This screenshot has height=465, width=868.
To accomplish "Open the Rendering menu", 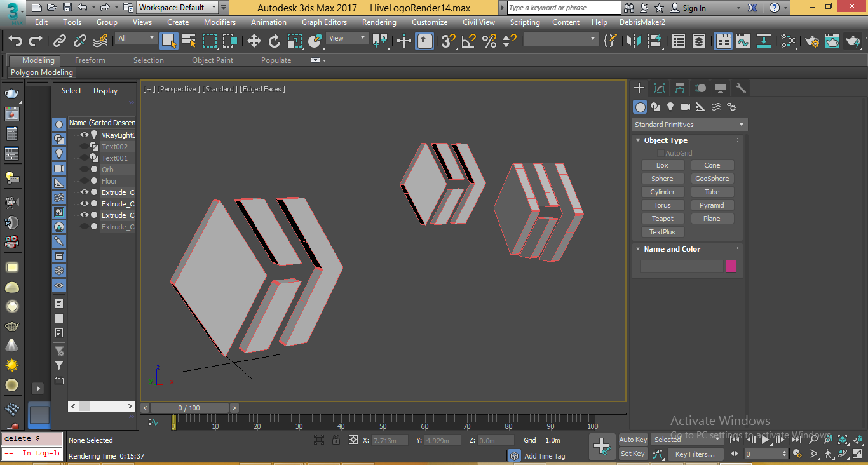I will coord(379,22).
